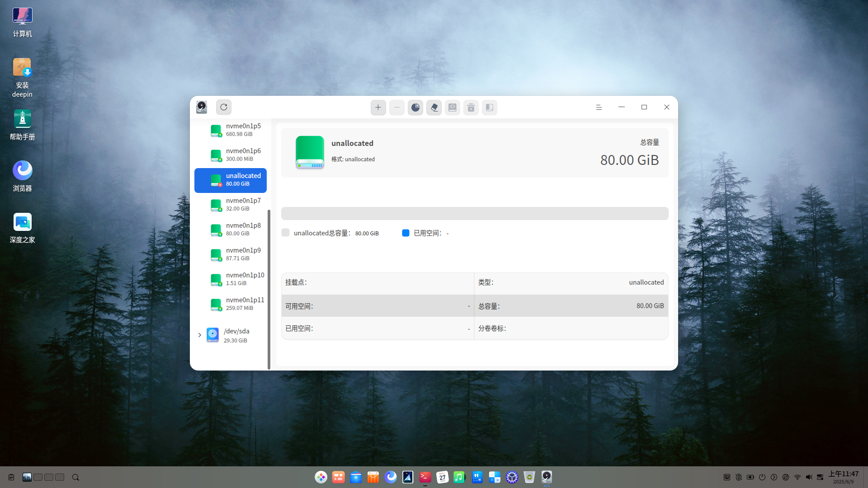Click the refresh button in the partition manager
This screenshot has height=488, width=868.
(224, 107)
